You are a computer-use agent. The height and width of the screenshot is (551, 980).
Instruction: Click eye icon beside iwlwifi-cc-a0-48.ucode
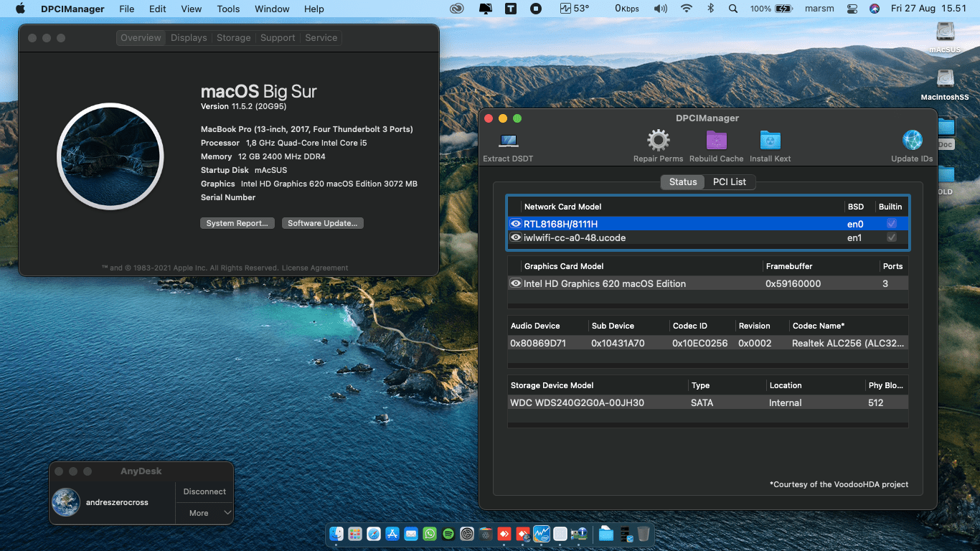click(515, 237)
